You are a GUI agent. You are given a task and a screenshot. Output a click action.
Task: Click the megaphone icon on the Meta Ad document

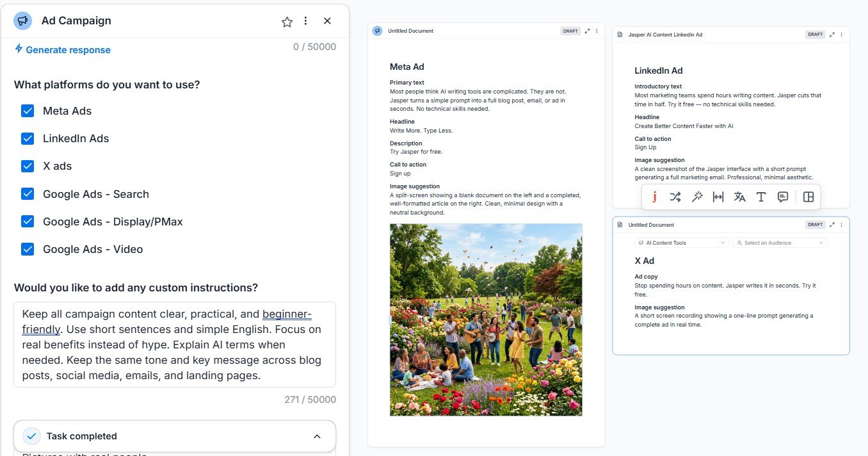click(x=378, y=31)
